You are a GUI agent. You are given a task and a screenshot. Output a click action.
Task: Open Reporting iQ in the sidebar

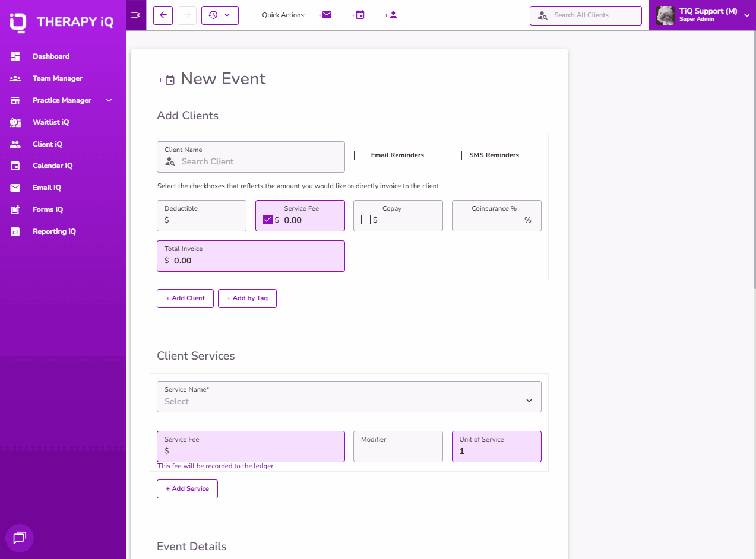coord(55,231)
